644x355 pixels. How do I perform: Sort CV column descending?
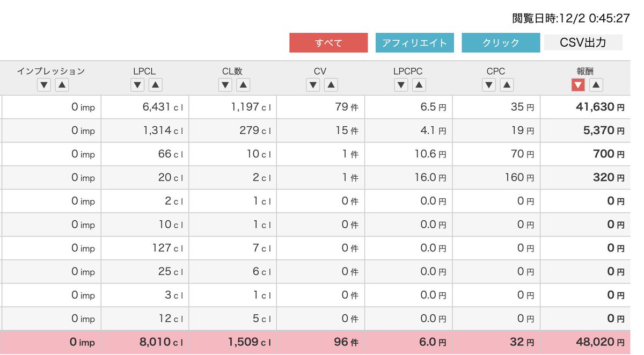tap(313, 85)
